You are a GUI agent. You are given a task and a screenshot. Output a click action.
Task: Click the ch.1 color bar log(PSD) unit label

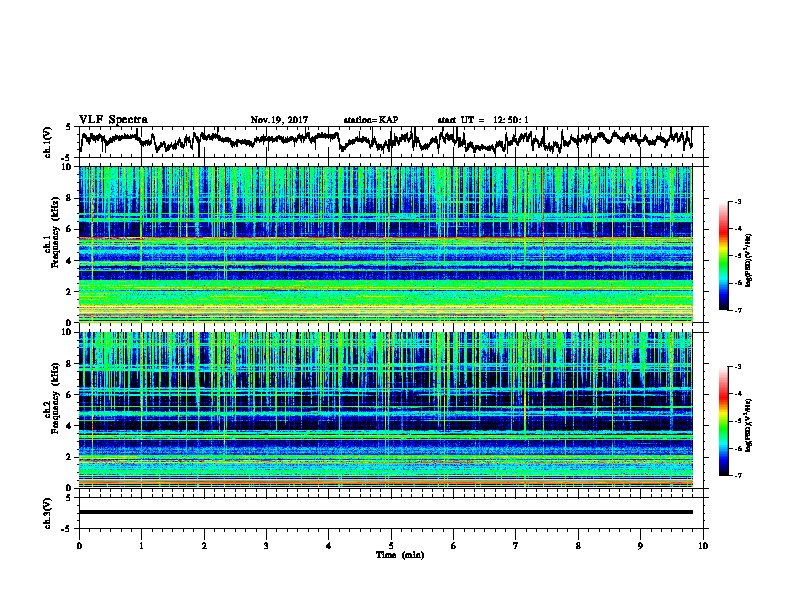pos(749,260)
